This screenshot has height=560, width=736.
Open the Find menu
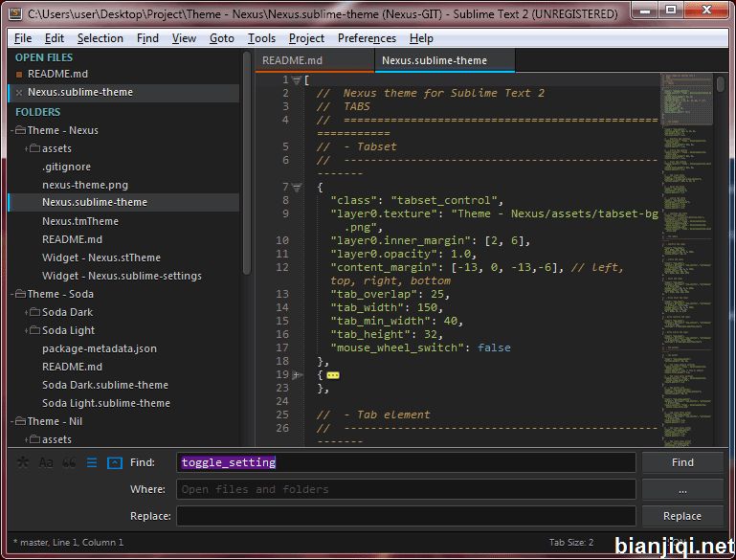[x=147, y=38]
